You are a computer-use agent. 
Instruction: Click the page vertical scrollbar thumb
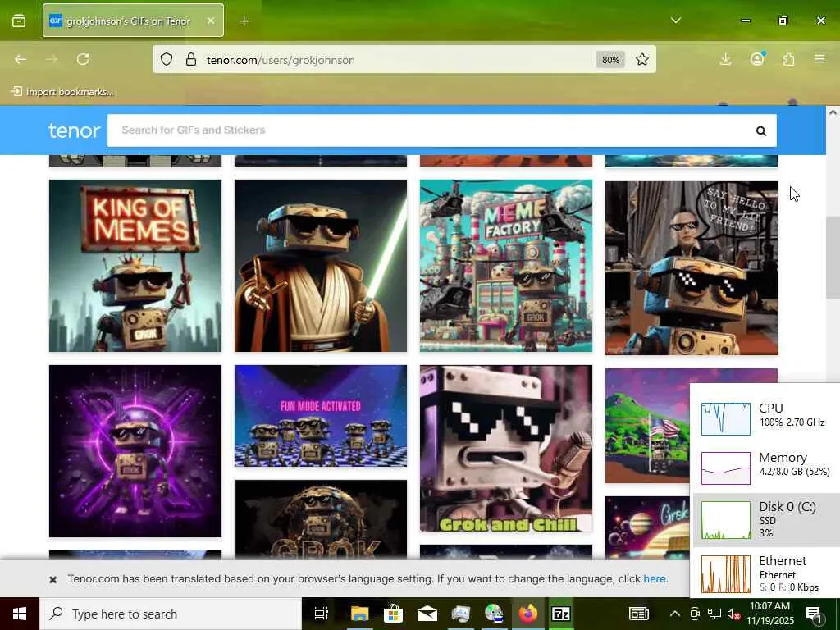832,257
